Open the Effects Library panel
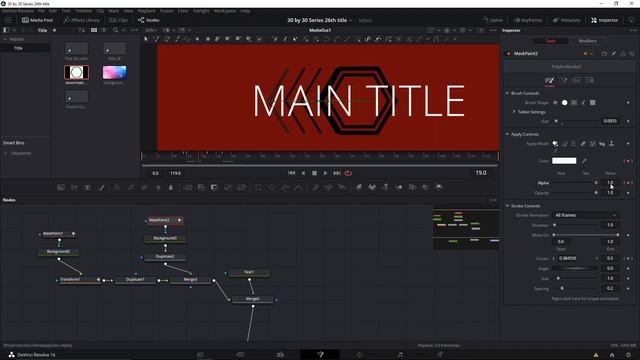This screenshot has height=360, width=640. coord(81,20)
